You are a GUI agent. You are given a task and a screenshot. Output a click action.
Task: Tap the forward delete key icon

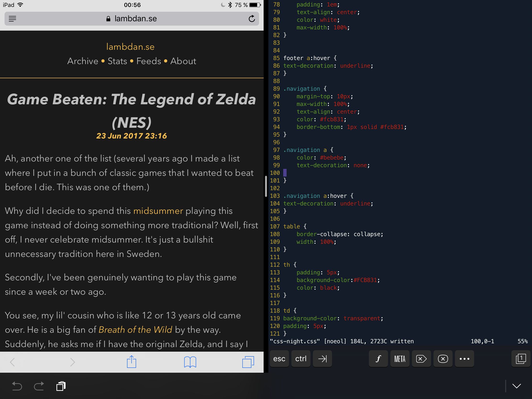point(421,359)
